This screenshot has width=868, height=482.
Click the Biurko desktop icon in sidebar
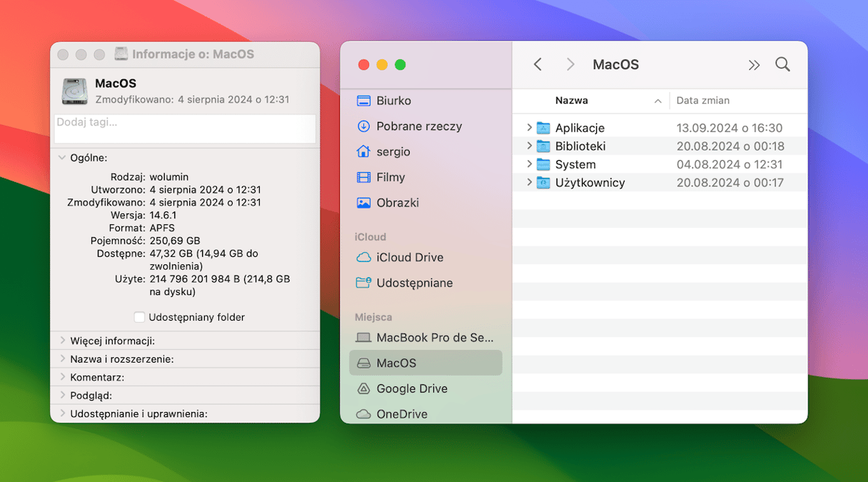pyautogui.click(x=363, y=101)
